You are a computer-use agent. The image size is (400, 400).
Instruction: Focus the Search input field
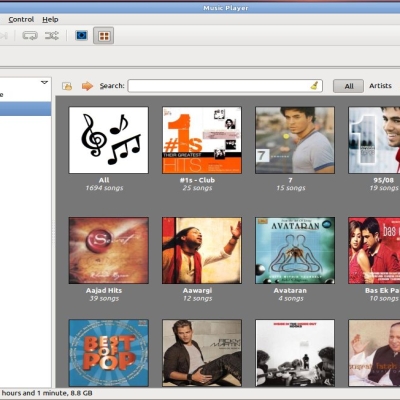[x=225, y=86]
